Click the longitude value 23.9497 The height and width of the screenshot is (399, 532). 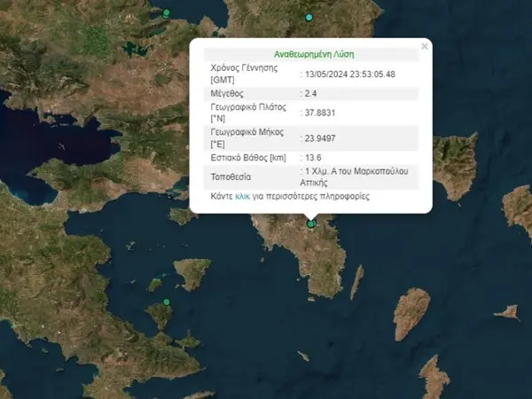pyautogui.click(x=320, y=137)
